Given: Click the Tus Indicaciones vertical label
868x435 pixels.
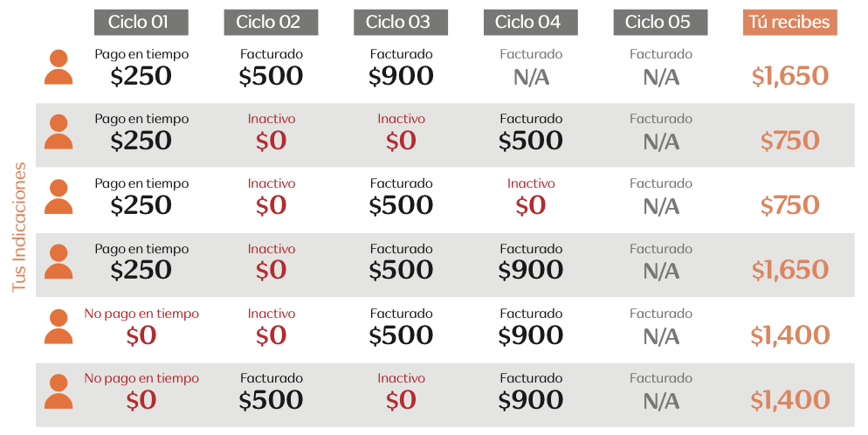Looking at the screenshot, I should [x=19, y=227].
